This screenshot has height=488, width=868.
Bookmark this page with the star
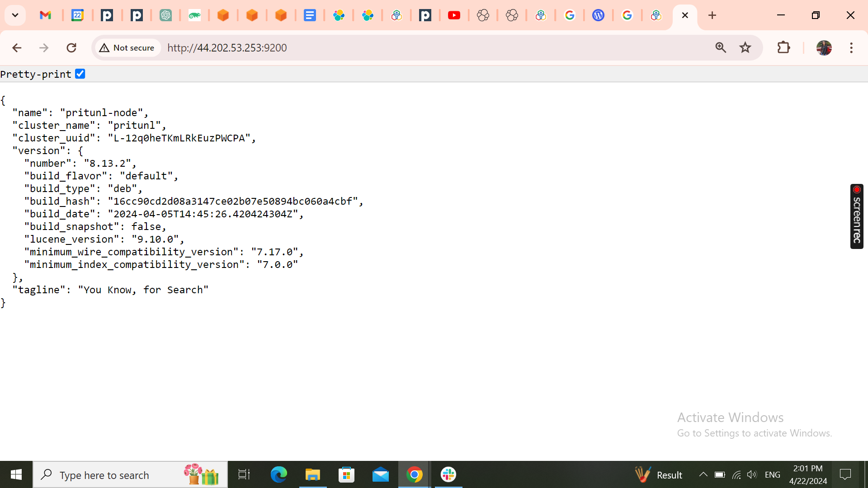click(x=745, y=47)
